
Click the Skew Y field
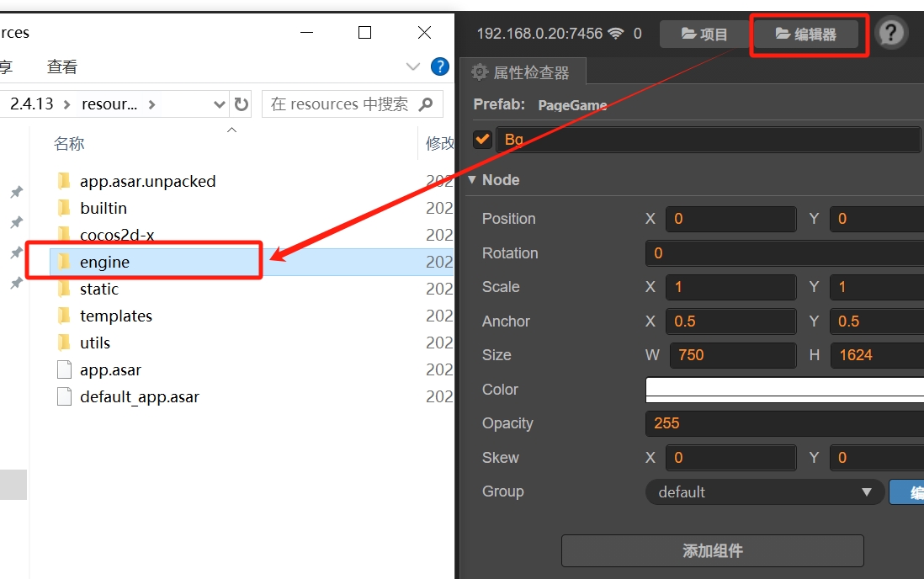coord(877,458)
